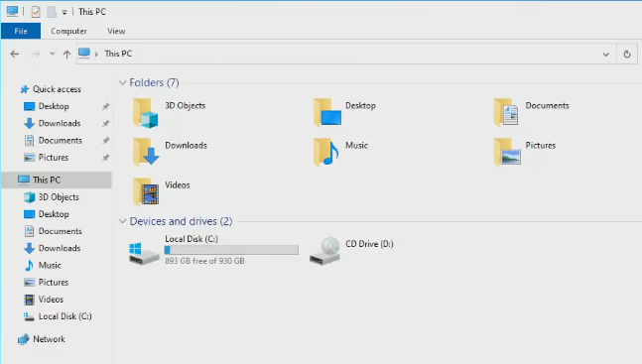Viewport: 642px width, 364px height.
Task: Open Desktop under This PC tree
Action: [x=54, y=214]
